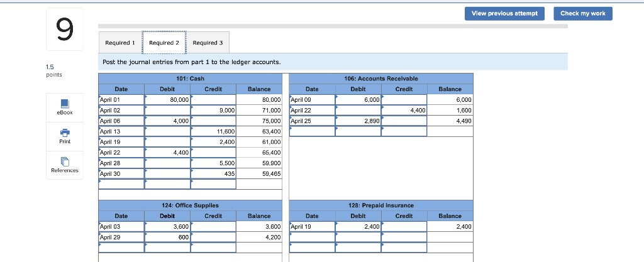Image resolution: width=644 pixels, height=262 pixels.
Task: Click the 106: Accounts Receivable header
Action: (x=381, y=79)
